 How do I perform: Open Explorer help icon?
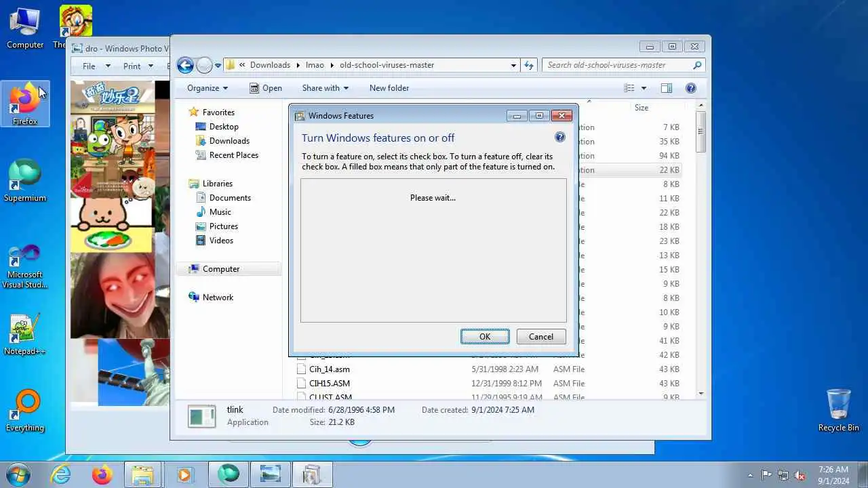691,88
